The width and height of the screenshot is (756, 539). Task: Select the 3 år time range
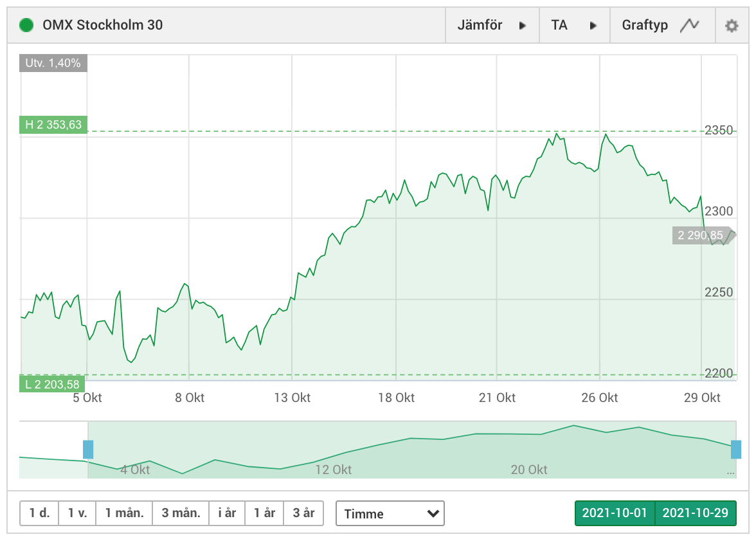pyautogui.click(x=303, y=513)
